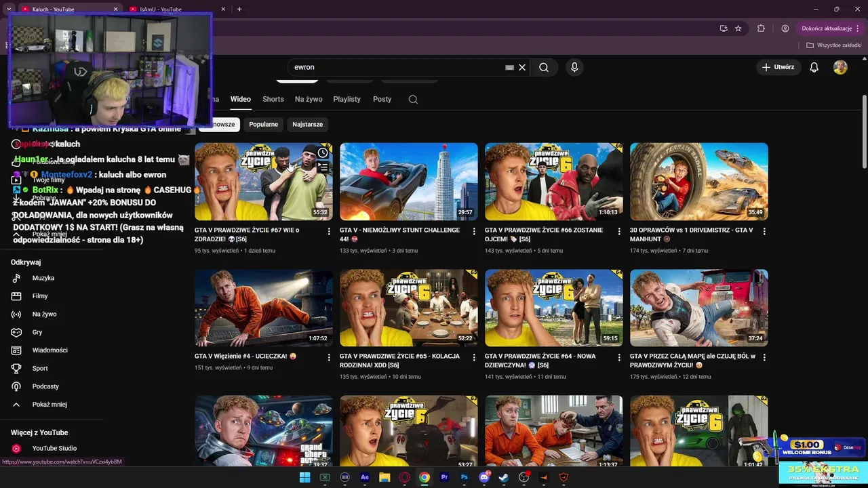The width and height of the screenshot is (868, 488).
Task: Collapse the sidebar with Pokaż mniej
Action: pyautogui.click(x=50, y=405)
